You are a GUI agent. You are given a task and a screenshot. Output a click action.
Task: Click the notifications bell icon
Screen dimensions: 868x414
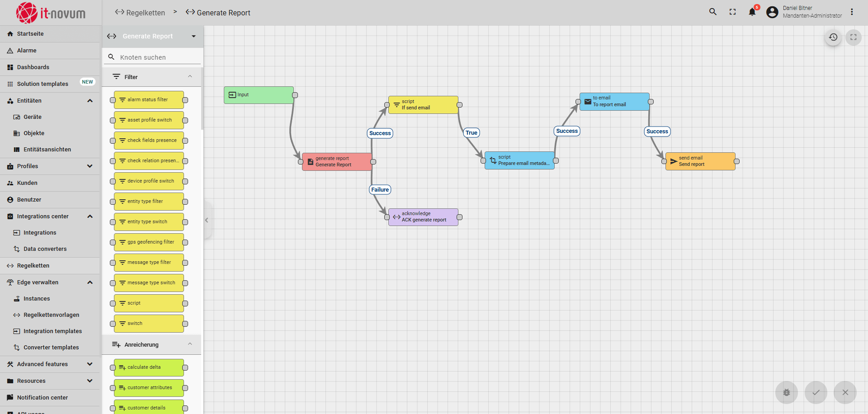(x=752, y=12)
